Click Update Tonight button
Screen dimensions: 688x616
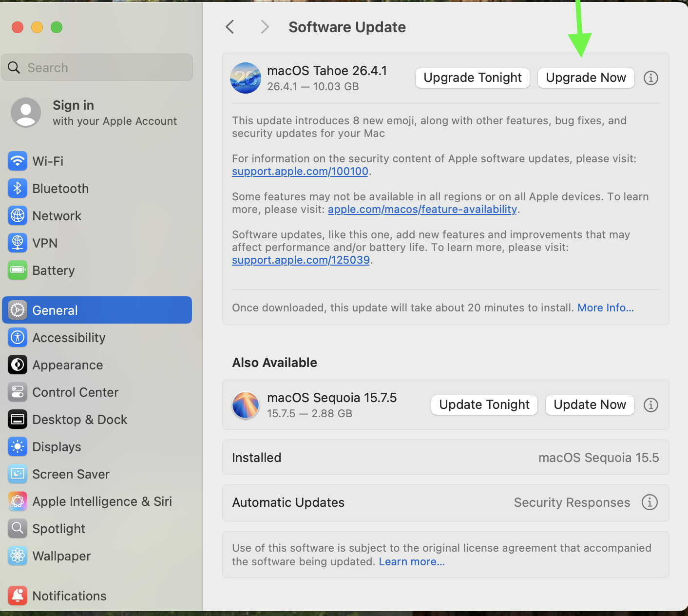[x=484, y=405]
